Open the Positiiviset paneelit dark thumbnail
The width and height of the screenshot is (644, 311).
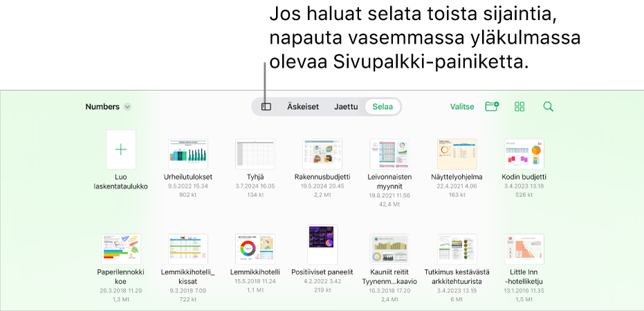coord(322,245)
